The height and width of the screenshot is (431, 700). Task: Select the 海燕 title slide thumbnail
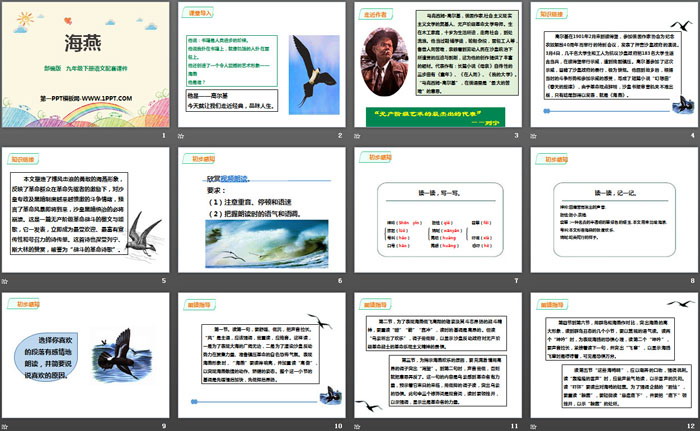(86, 65)
